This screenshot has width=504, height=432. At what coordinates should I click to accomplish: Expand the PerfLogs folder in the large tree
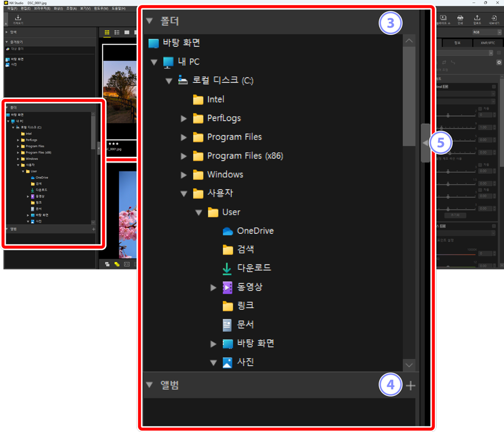[184, 119]
